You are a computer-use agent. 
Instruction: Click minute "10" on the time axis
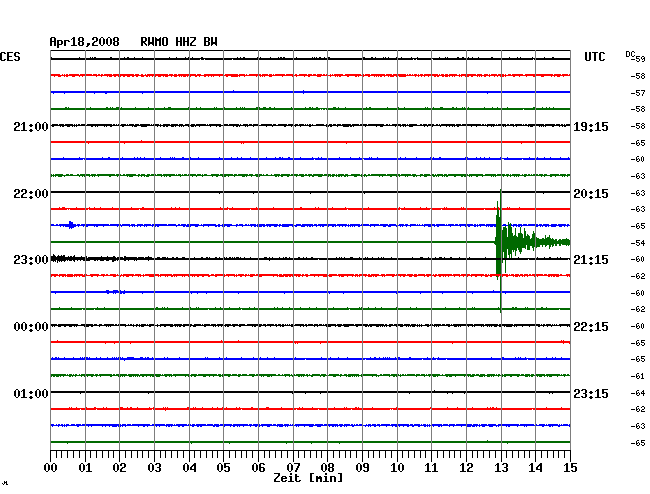tap(397, 468)
